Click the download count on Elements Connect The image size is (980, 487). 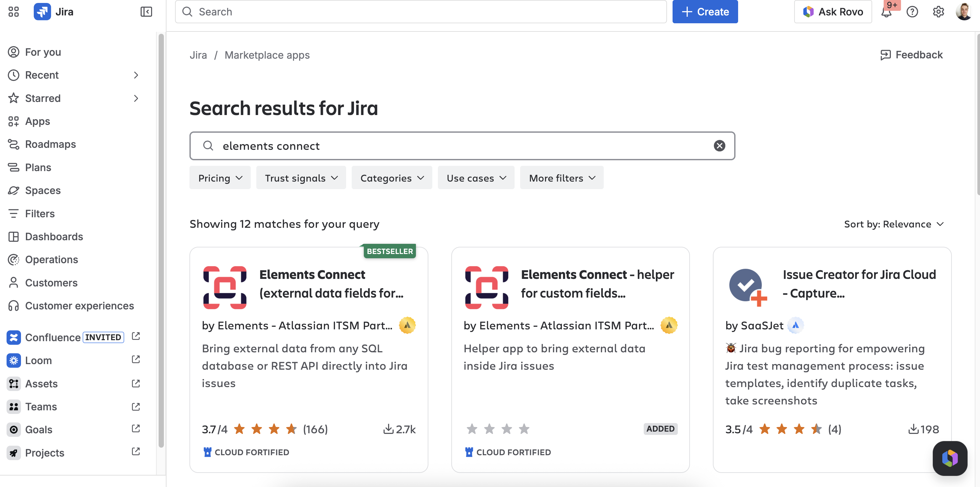coord(399,429)
